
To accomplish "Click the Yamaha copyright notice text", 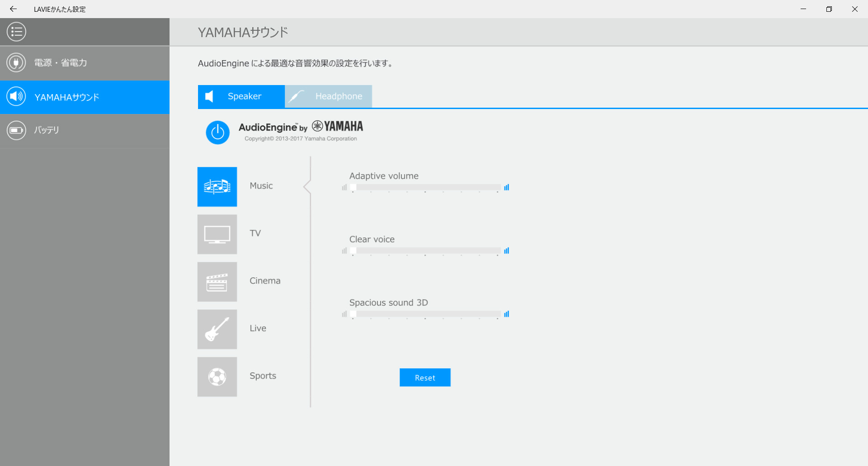I will tap(301, 139).
